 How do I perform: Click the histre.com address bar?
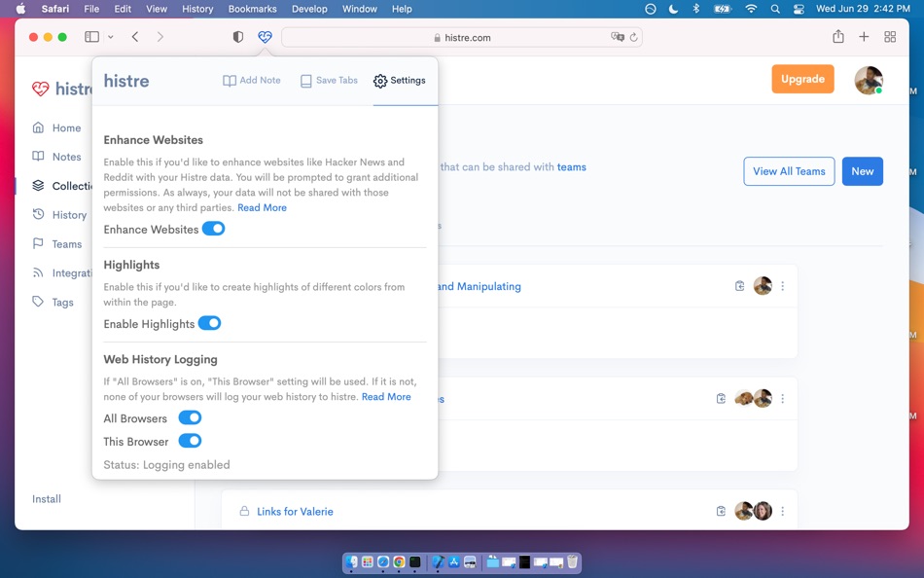(x=462, y=37)
